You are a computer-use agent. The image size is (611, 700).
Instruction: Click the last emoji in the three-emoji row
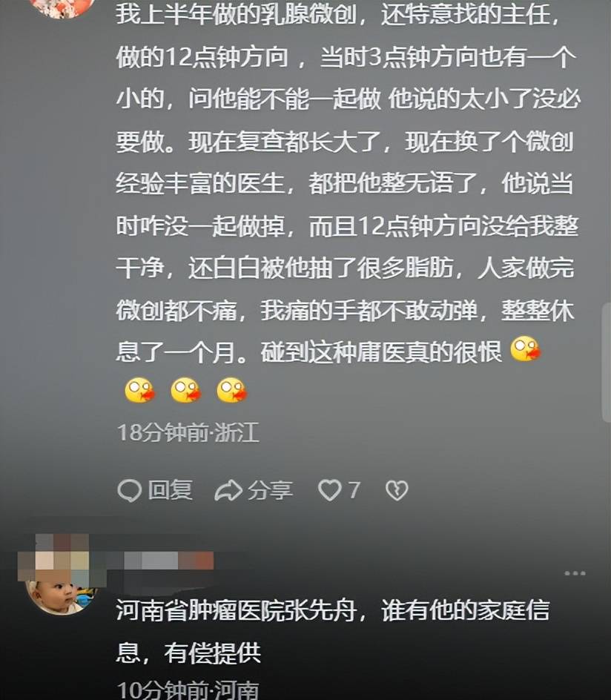point(231,390)
